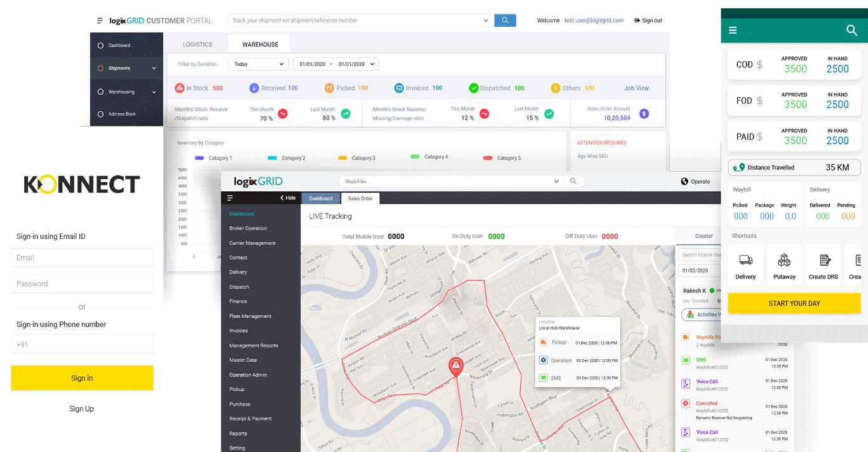Image resolution: width=868 pixels, height=452 pixels.
Task: Click the yellow Others plus icon
Action: (555, 88)
